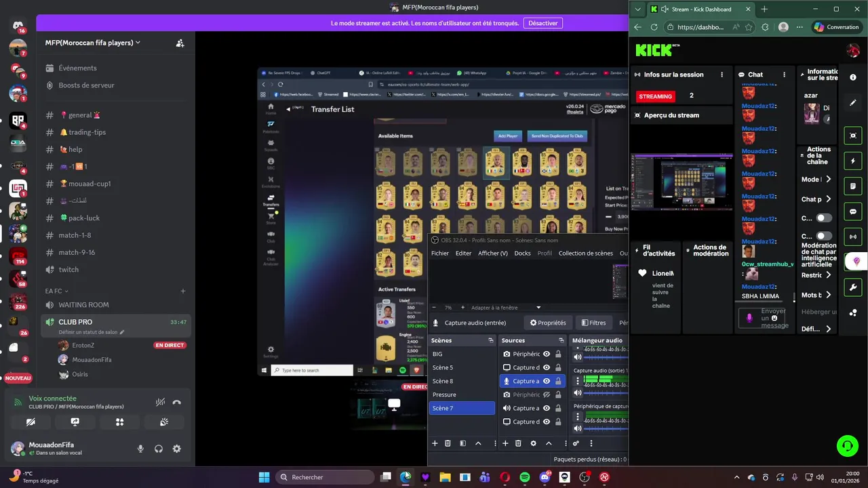Open OBS Propriétés for the selected source
The image size is (868, 488).
coord(548,323)
